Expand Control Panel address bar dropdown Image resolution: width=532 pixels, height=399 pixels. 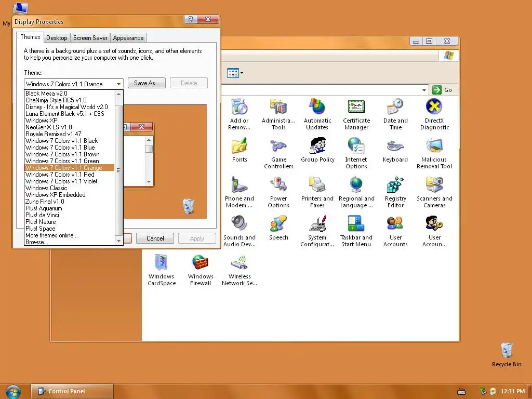pos(424,90)
